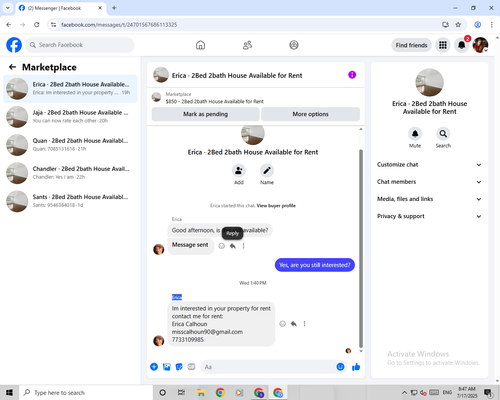Open the Friends icon in top navigation
Viewport: 500px width, 400px height.
coord(247,45)
